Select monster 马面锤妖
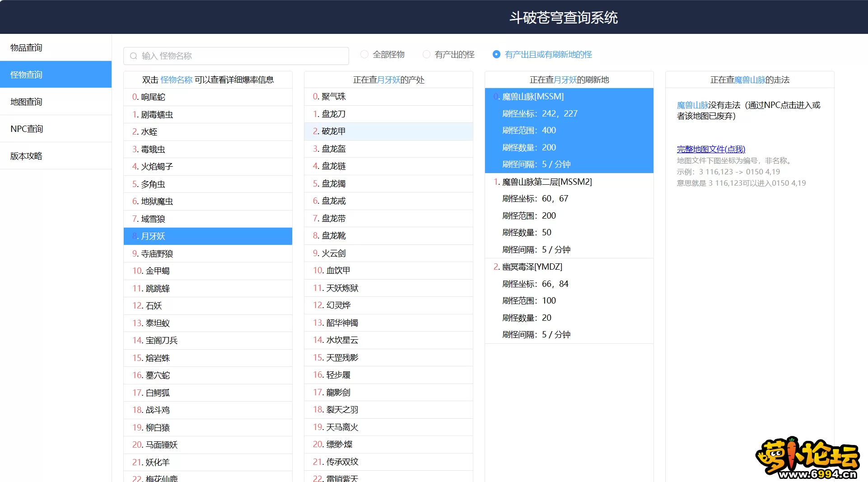Image resolution: width=868 pixels, height=482 pixels. (x=208, y=445)
